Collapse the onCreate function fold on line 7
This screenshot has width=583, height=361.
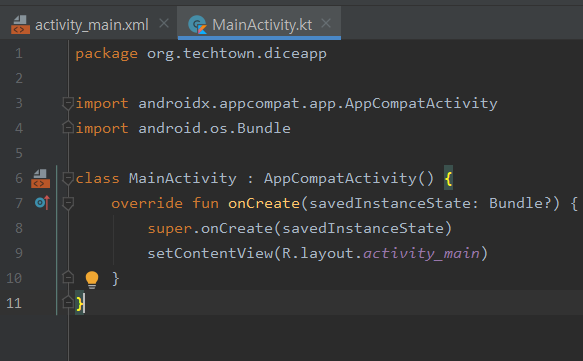(68, 203)
